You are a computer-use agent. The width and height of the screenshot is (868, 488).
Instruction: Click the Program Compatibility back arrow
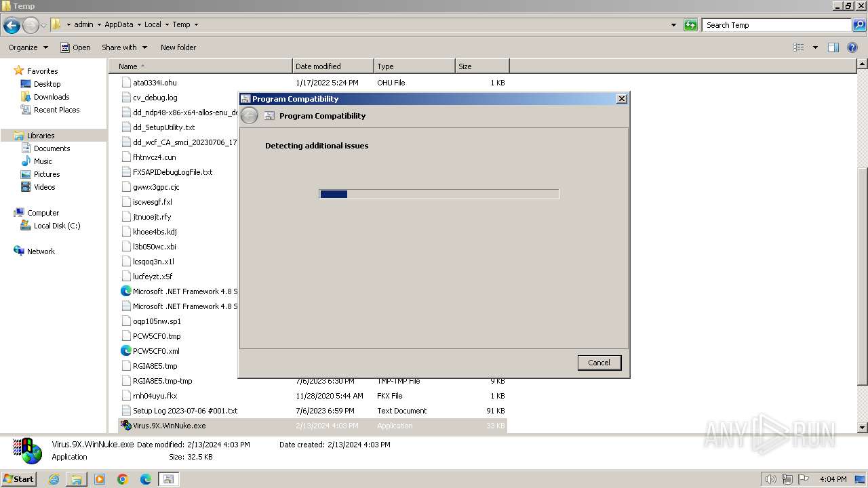coord(250,116)
